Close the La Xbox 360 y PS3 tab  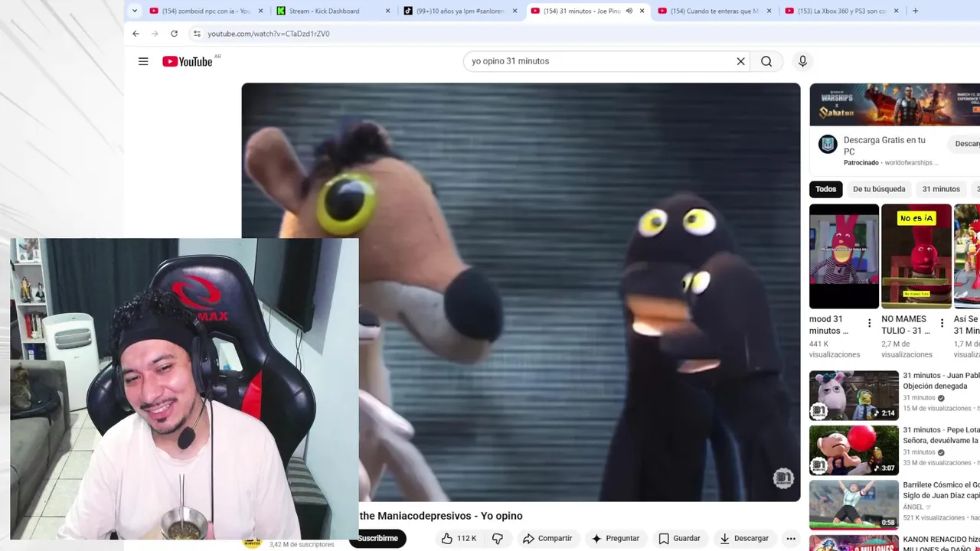[896, 11]
